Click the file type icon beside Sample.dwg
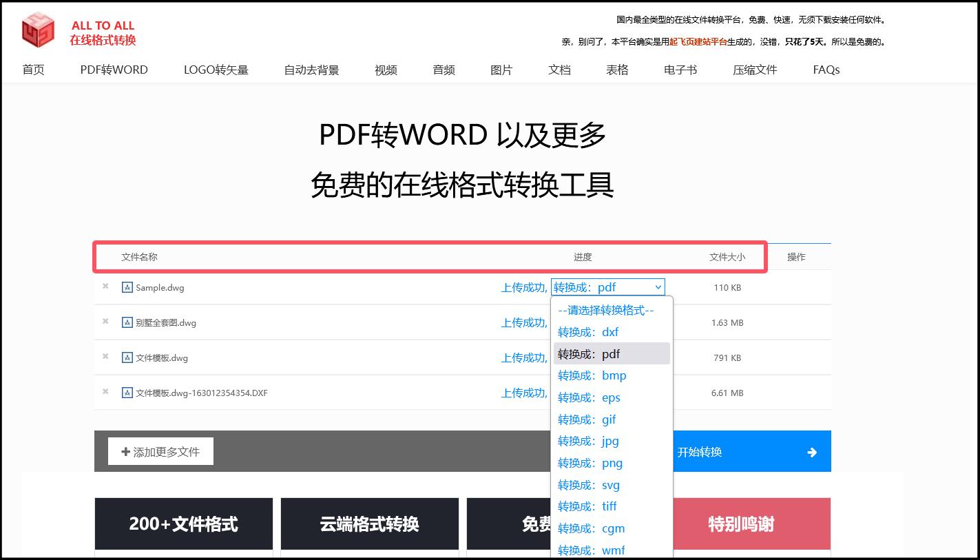The width and height of the screenshot is (980, 560). 127,287
